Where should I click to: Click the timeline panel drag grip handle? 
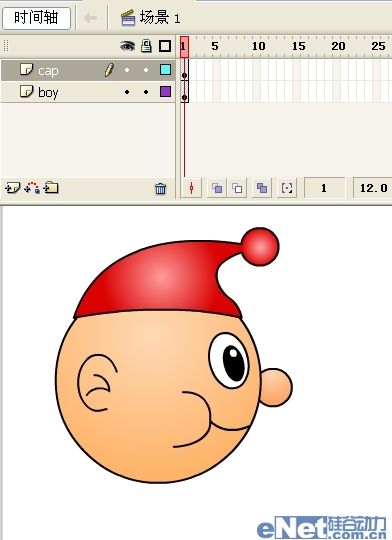(6, 46)
